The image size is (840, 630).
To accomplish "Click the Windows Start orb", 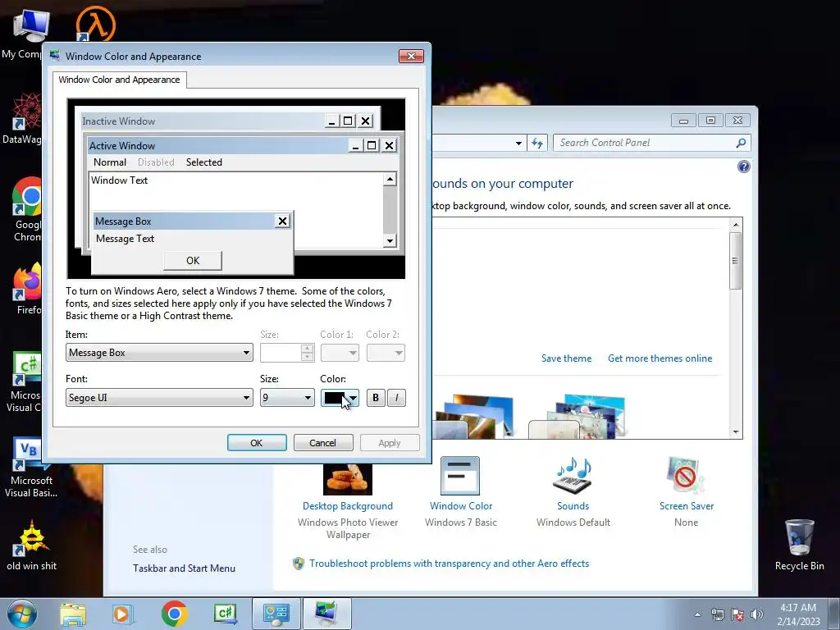I will tap(22, 614).
